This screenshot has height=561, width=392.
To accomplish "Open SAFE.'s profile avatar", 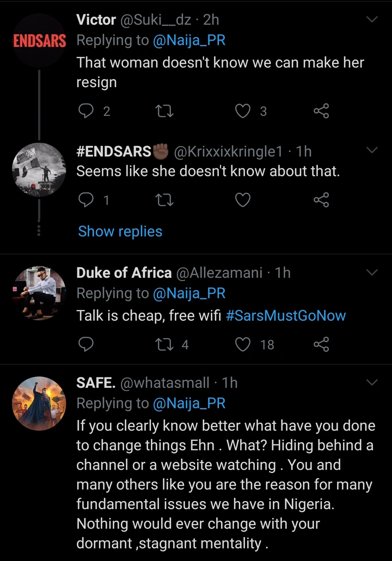I will [39, 404].
